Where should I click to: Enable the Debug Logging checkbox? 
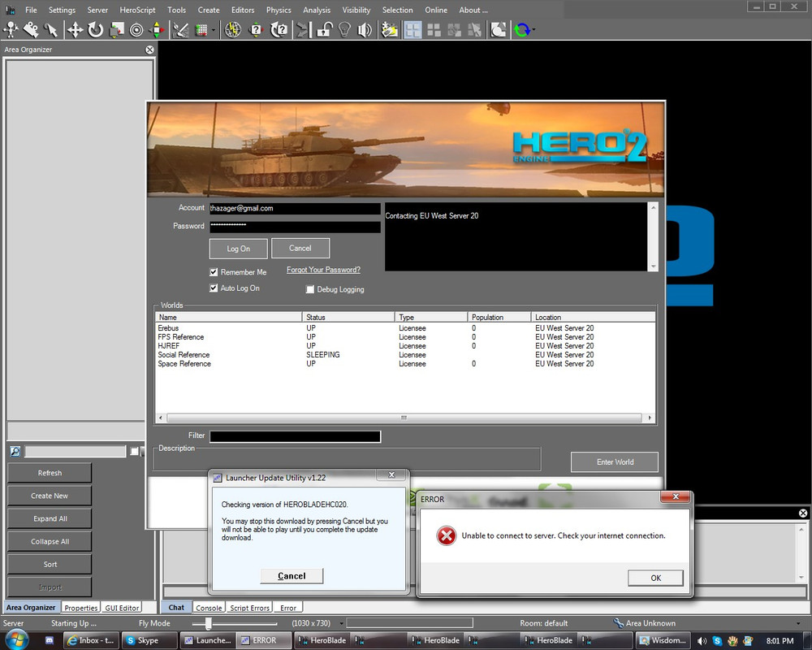310,289
